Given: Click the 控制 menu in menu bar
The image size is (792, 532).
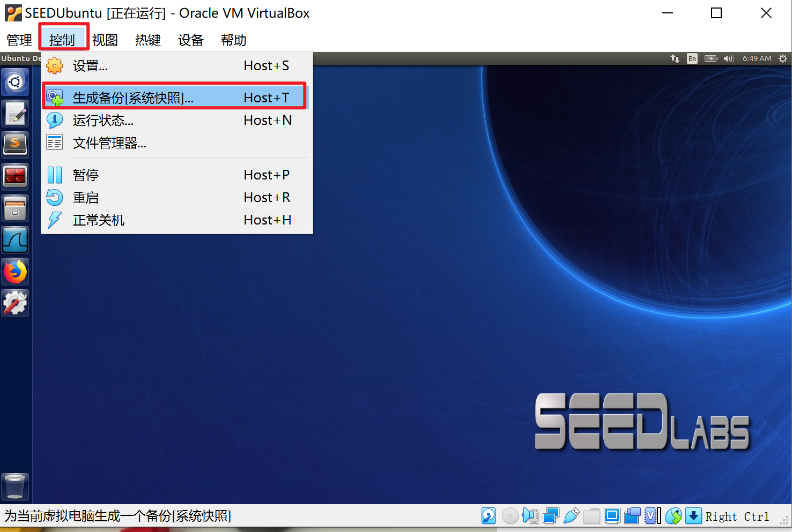Looking at the screenshot, I should coord(62,40).
